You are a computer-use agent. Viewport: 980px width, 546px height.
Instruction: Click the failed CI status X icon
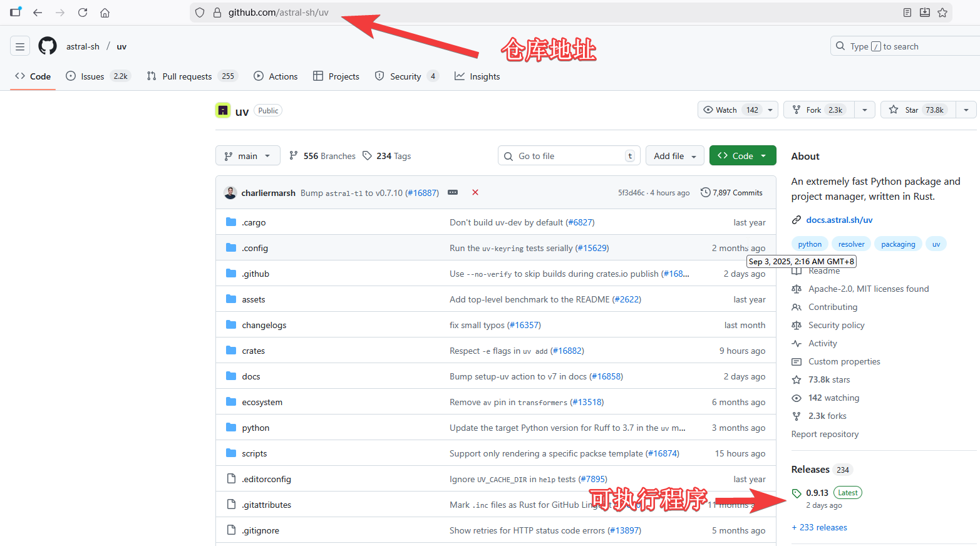pyautogui.click(x=475, y=192)
